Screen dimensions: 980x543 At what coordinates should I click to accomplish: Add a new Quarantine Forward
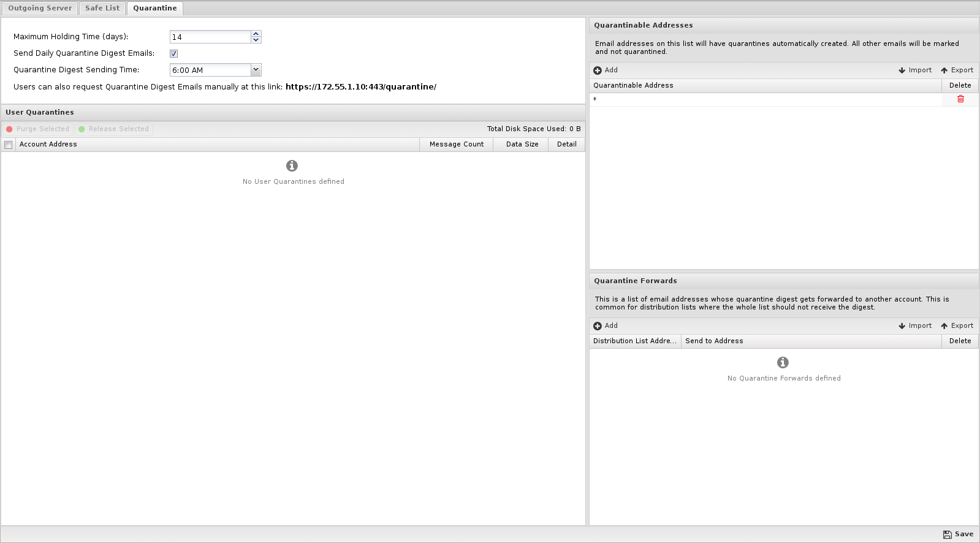606,326
